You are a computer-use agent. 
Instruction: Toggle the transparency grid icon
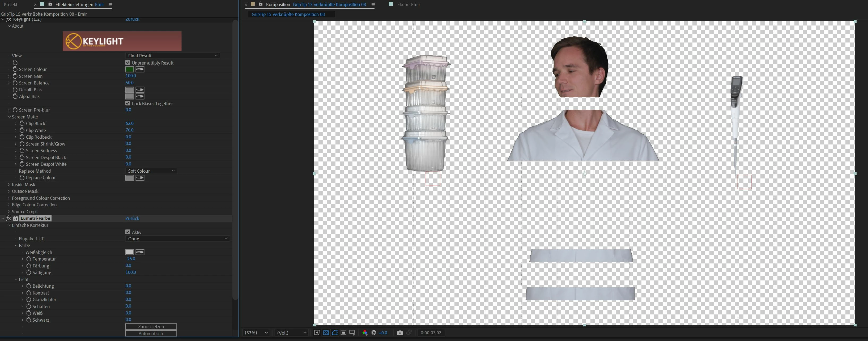click(x=326, y=333)
